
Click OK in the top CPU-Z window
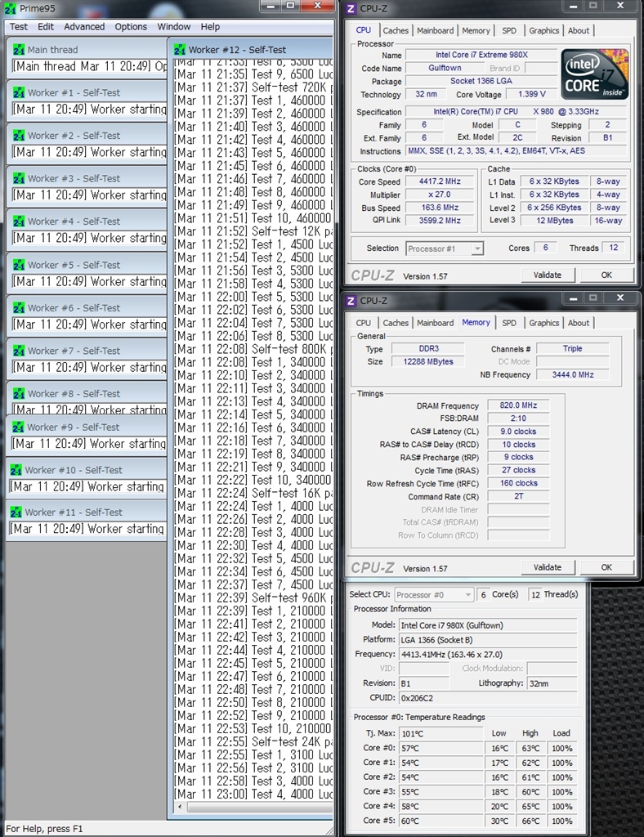click(x=606, y=275)
